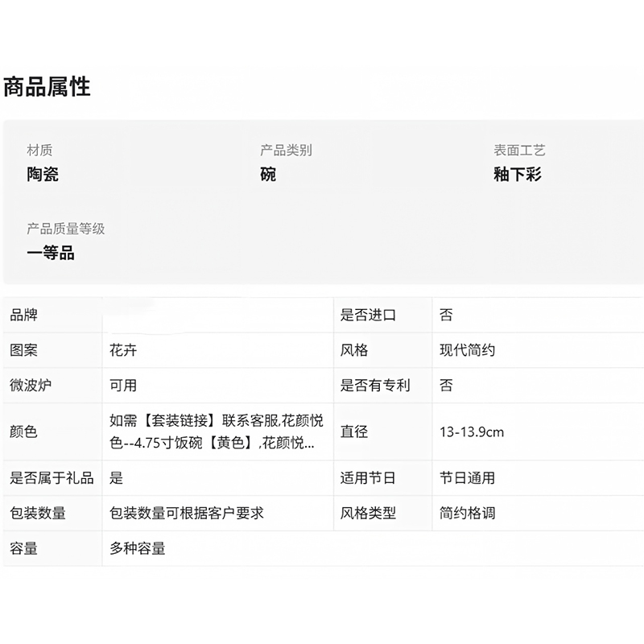644x644 pixels.
Task: Select the 材质 label
Action: [39, 151]
